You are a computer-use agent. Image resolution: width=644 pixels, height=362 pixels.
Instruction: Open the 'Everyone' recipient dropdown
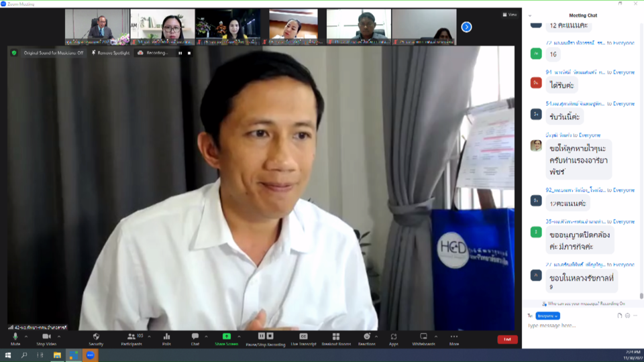(x=547, y=316)
